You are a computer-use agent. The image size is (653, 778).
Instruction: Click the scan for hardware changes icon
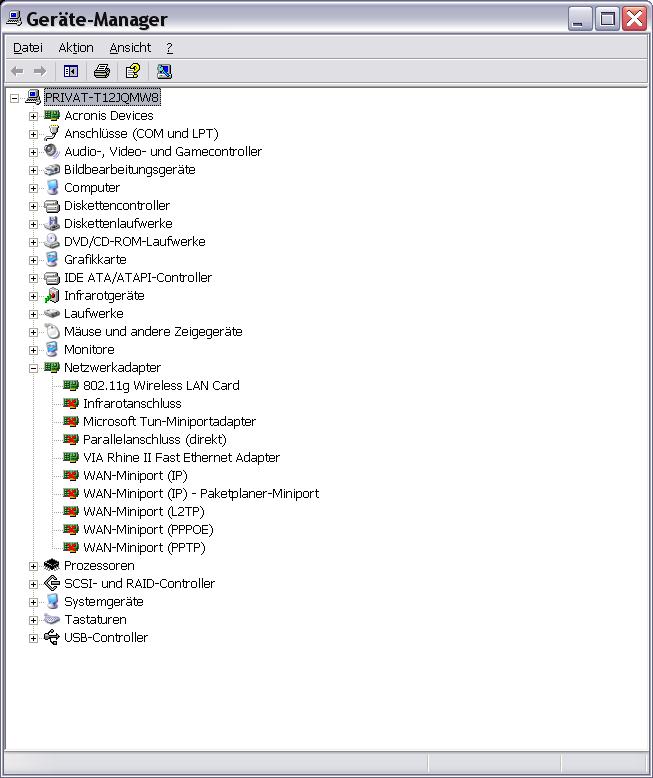(x=164, y=71)
